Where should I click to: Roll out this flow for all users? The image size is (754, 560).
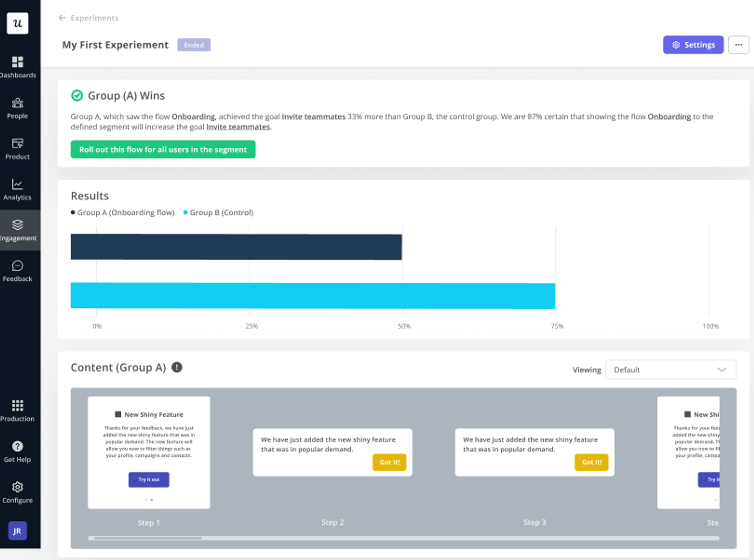[163, 149]
